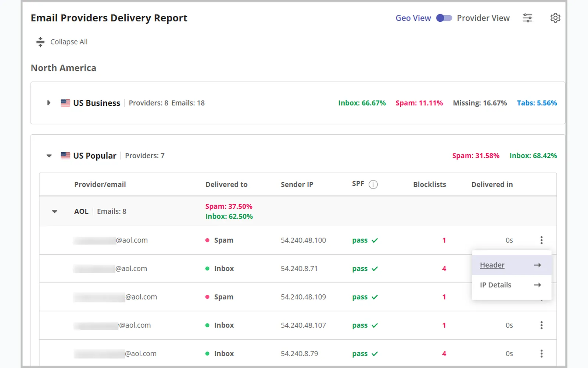Click US Business Inbox: 66.67% stat
Screen dimensions: 588x368
tap(362, 103)
